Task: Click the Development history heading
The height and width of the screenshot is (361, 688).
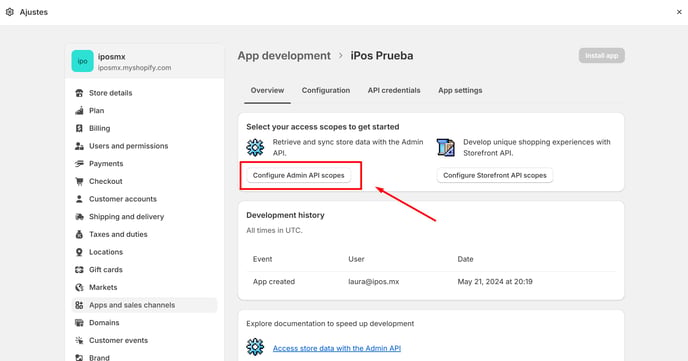Action: (285, 215)
